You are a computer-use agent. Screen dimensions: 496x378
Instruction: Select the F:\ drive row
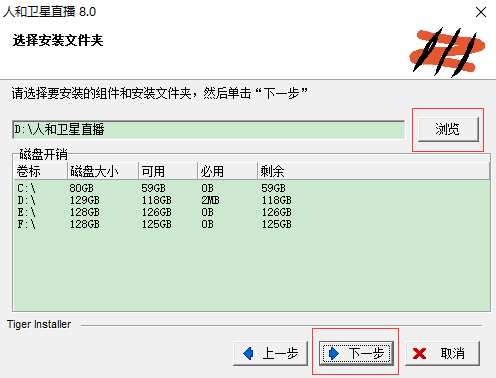[252, 224]
